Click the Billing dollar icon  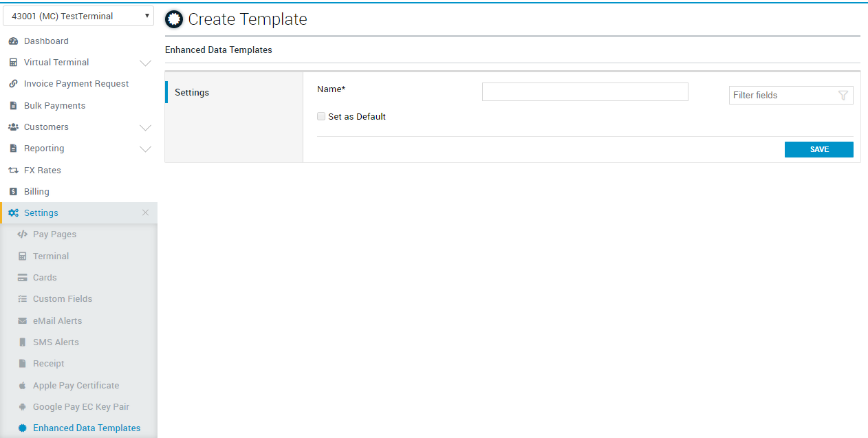pyautogui.click(x=13, y=192)
